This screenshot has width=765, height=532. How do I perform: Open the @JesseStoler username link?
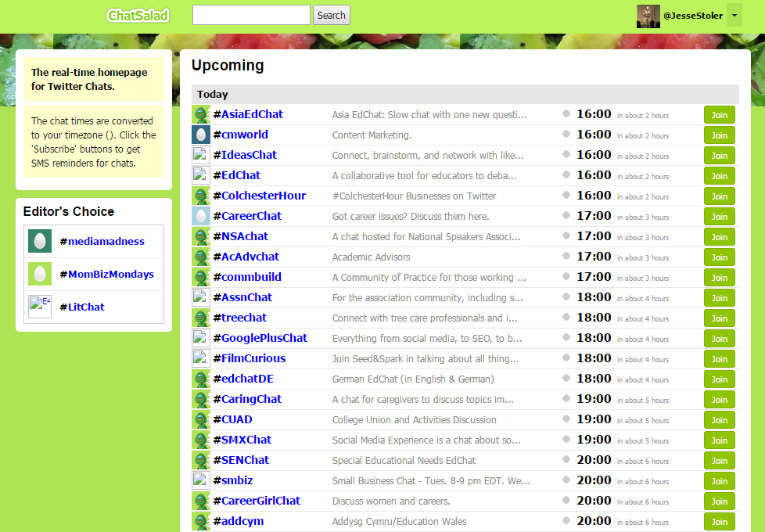693,16
